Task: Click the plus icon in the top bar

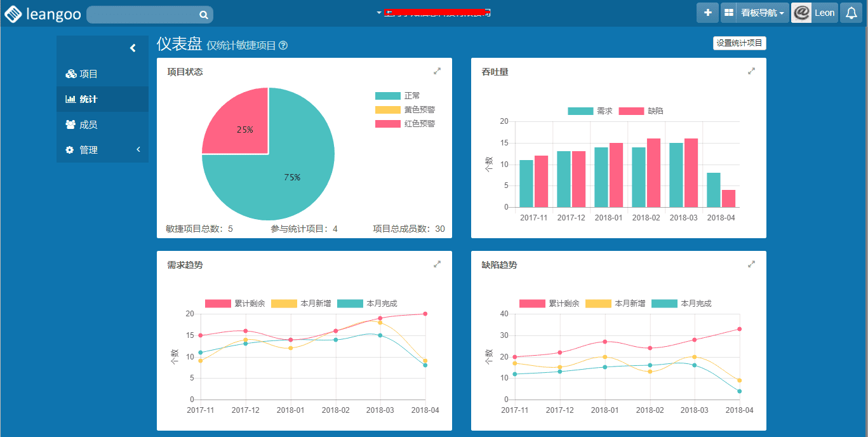Action: 707,12
